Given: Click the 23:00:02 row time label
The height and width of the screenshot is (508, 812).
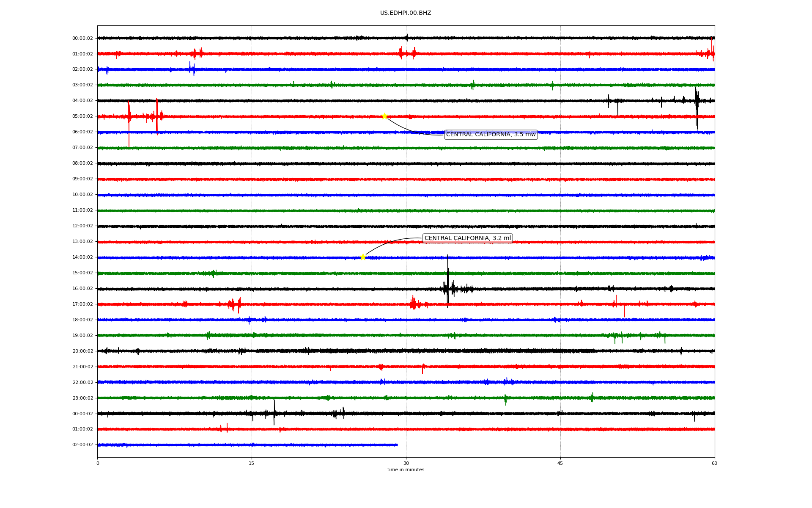Looking at the screenshot, I should pos(82,398).
